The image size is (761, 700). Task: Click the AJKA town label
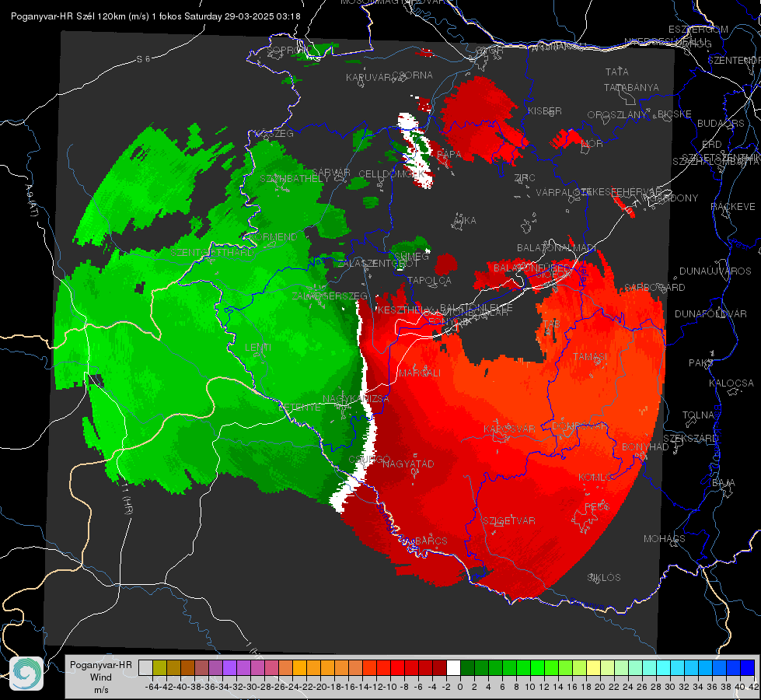tap(464, 221)
